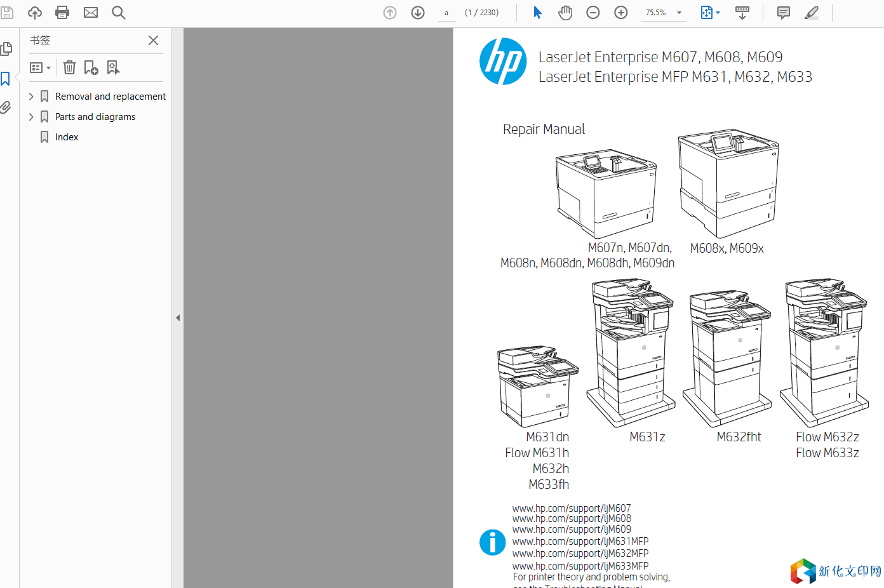Delete the selected bookmark with trash icon
Viewport: 884px width, 588px height.
70,67
